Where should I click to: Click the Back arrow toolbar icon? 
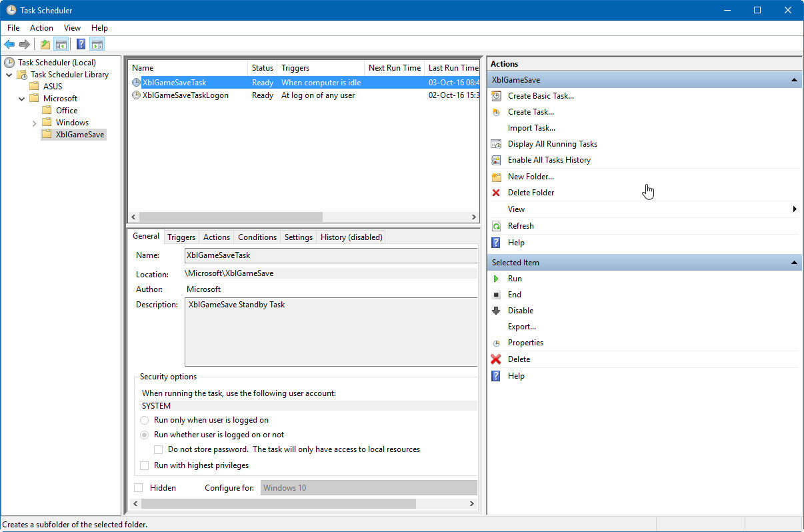click(9, 44)
